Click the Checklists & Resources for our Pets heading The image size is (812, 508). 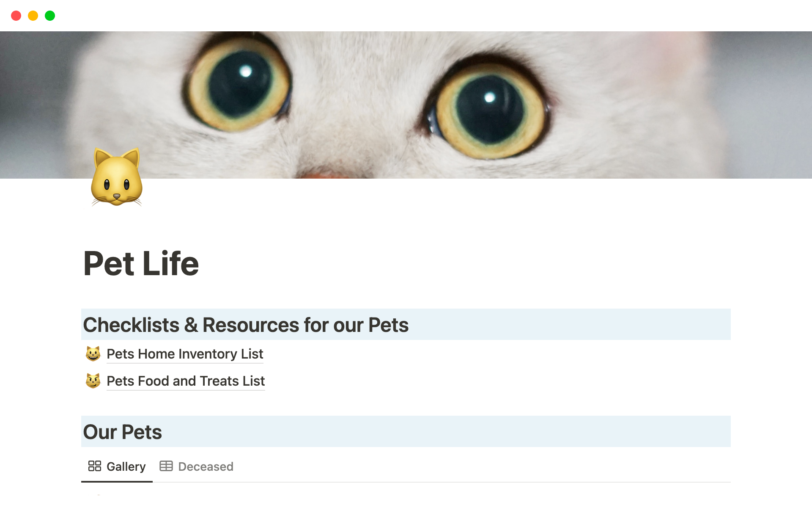tap(246, 325)
